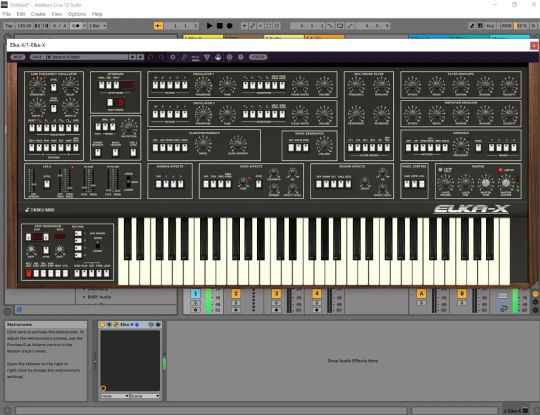Open the second 'none' dropdown under device

[145, 396]
